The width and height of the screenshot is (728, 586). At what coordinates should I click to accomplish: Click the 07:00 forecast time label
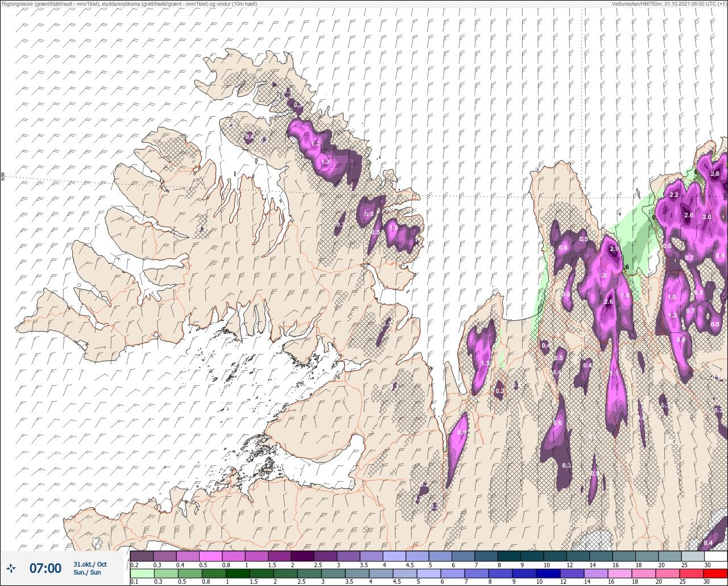pos(45,568)
